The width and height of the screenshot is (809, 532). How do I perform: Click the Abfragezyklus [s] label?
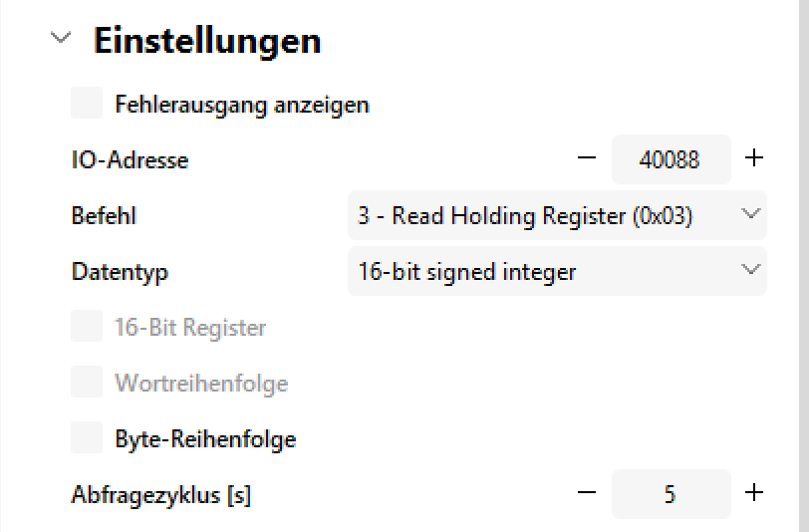(x=160, y=495)
